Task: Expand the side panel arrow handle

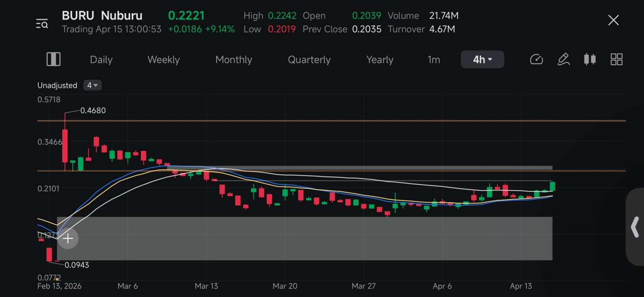Action: pos(635,227)
